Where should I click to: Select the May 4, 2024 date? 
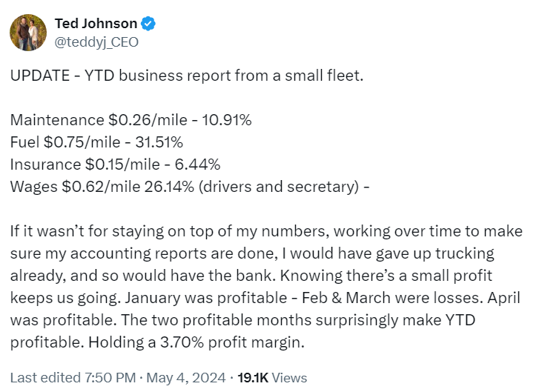186,377
